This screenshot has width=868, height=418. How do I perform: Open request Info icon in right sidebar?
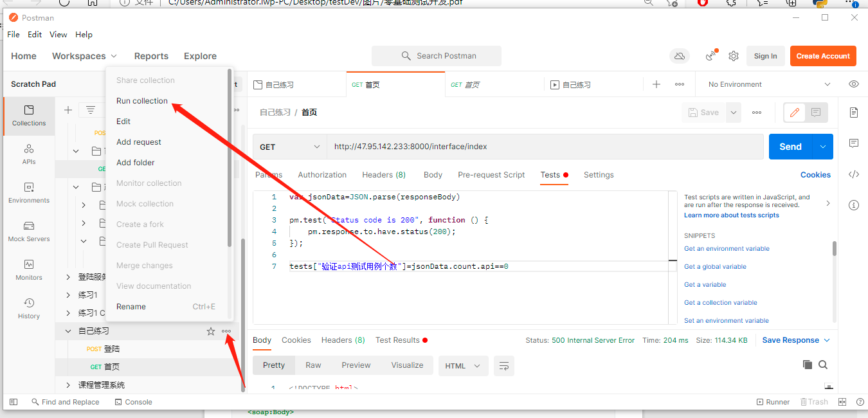tap(854, 205)
